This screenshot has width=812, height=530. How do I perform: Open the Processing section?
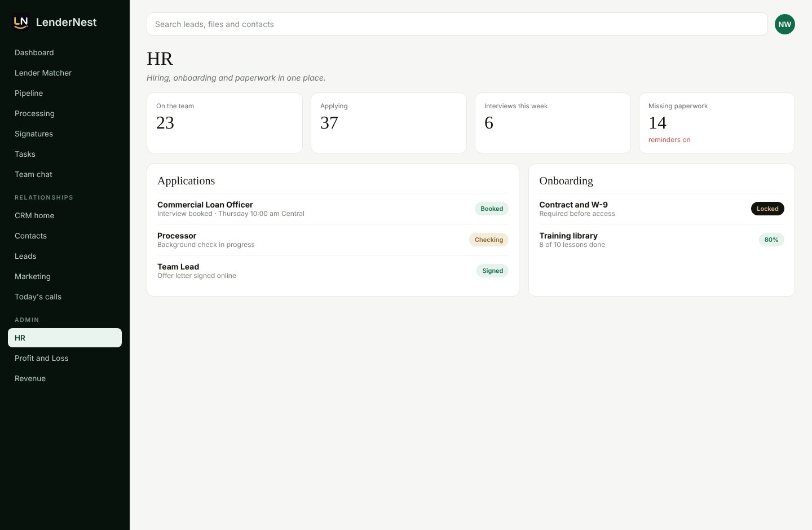[65, 113]
